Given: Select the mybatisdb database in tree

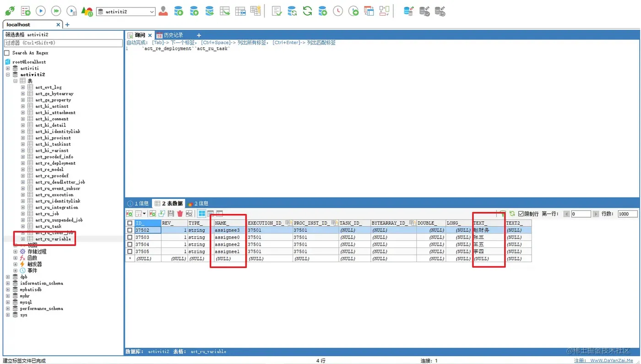Looking at the screenshot, I should (31, 290).
